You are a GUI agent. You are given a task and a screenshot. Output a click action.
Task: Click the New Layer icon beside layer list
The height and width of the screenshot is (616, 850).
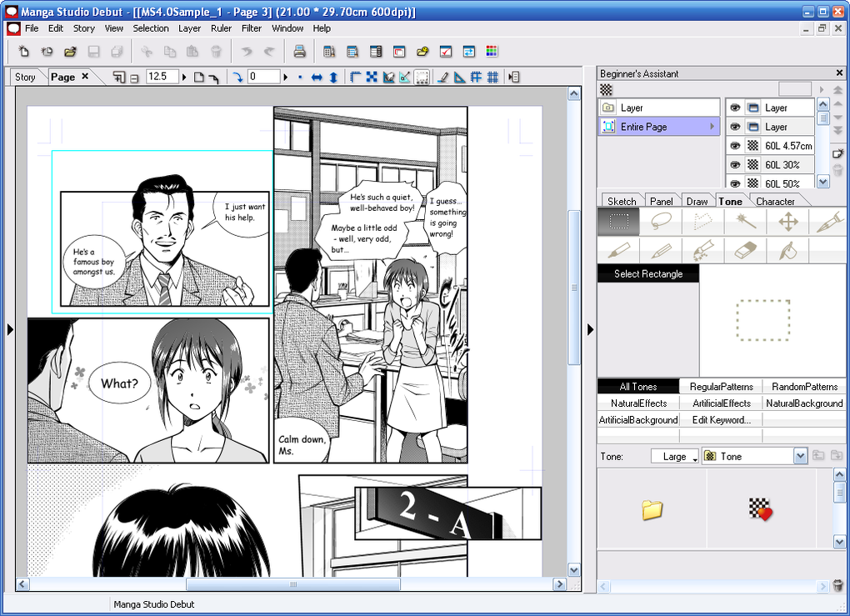(x=837, y=154)
